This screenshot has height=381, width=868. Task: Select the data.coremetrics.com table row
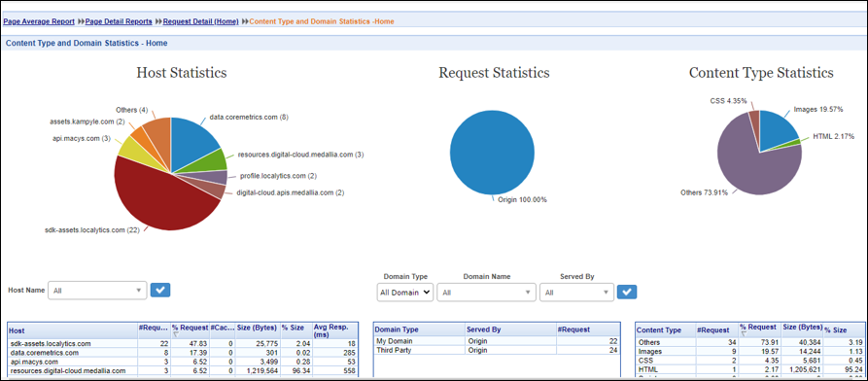click(183, 353)
